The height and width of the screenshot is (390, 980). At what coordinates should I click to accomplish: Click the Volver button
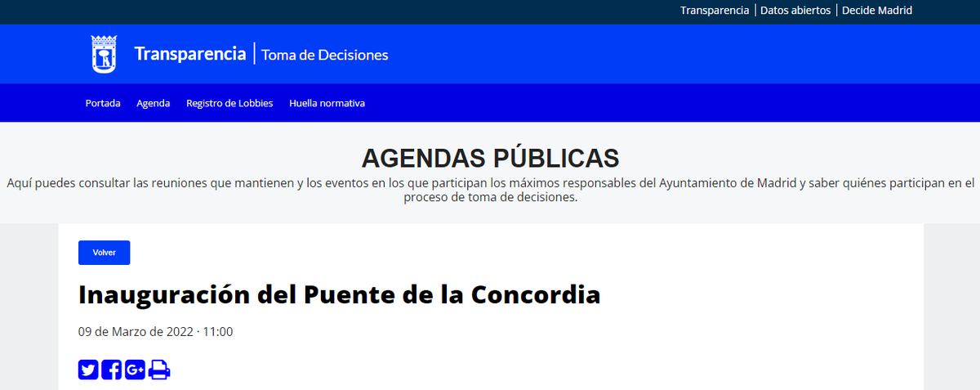tap(105, 253)
